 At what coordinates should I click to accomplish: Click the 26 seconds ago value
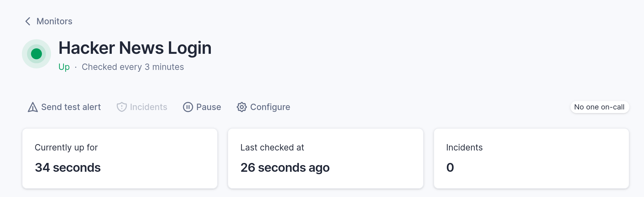(285, 168)
